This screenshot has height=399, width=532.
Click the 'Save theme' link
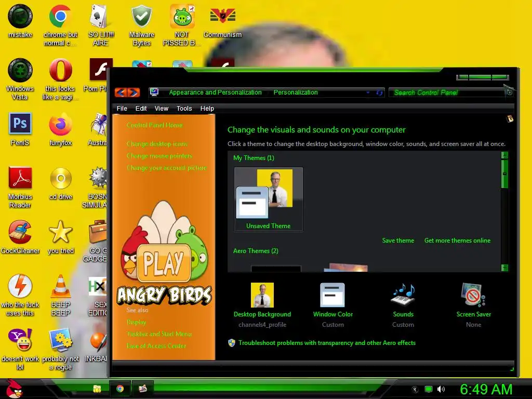click(x=398, y=241)
